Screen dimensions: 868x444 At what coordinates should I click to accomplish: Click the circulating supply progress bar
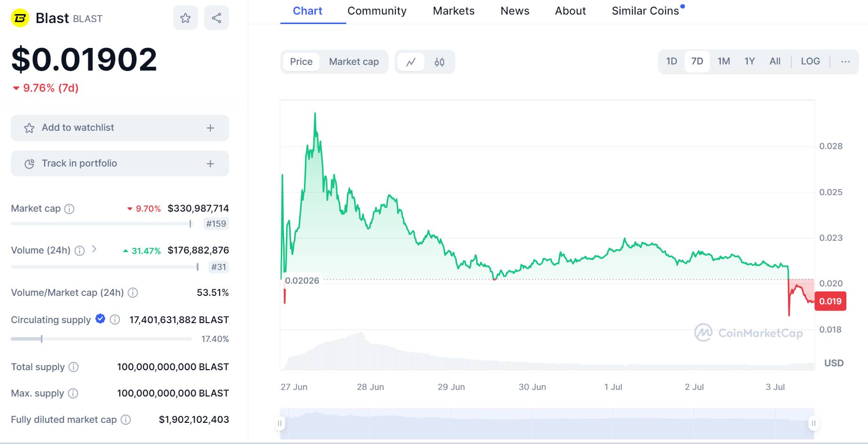pyautogui.click(x=101, y=339)
